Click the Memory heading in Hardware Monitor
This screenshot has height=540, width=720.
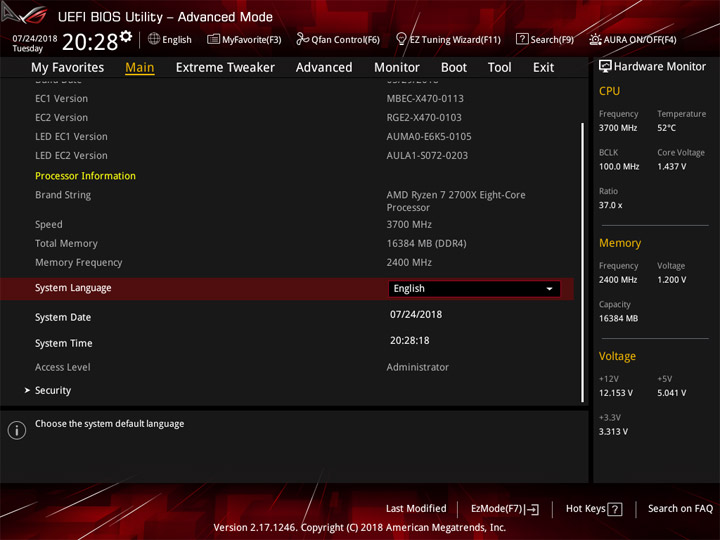620,243
